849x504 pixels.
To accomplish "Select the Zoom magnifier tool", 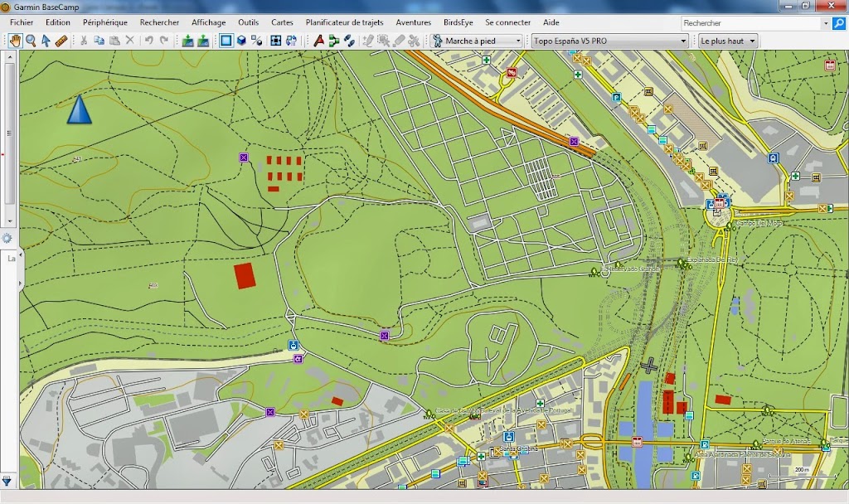I will [31, 41].
